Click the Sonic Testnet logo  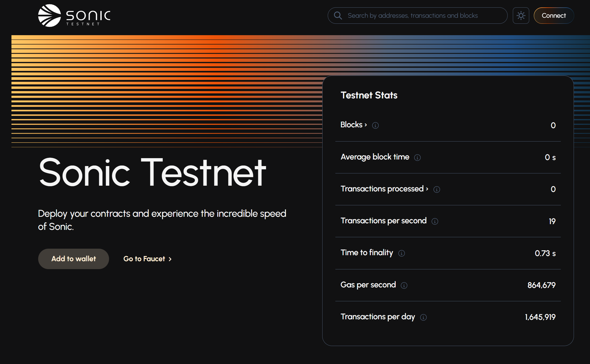[74, 16]
